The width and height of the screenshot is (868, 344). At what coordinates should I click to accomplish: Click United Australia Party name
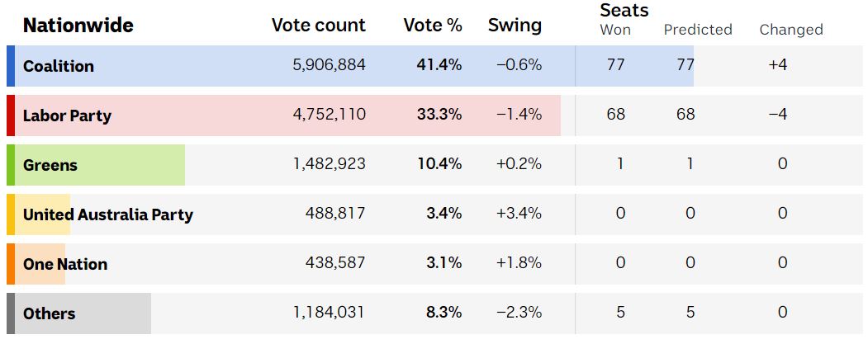108,214
